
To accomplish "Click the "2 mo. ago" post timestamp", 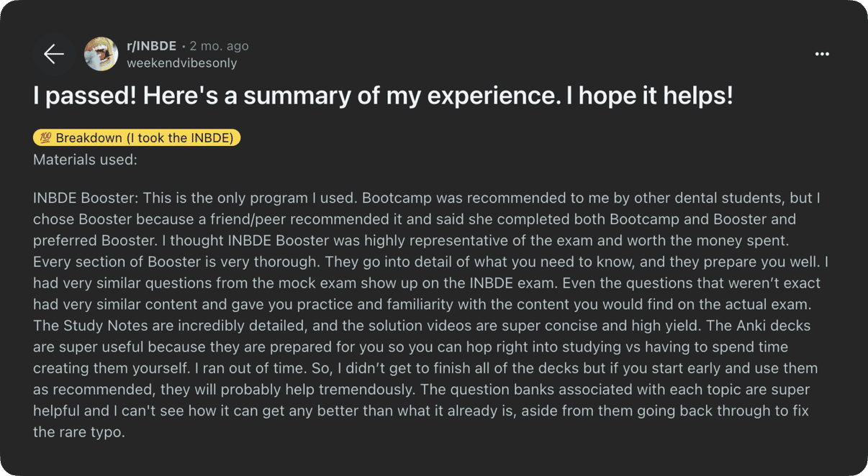I will (x=219, y=46).
